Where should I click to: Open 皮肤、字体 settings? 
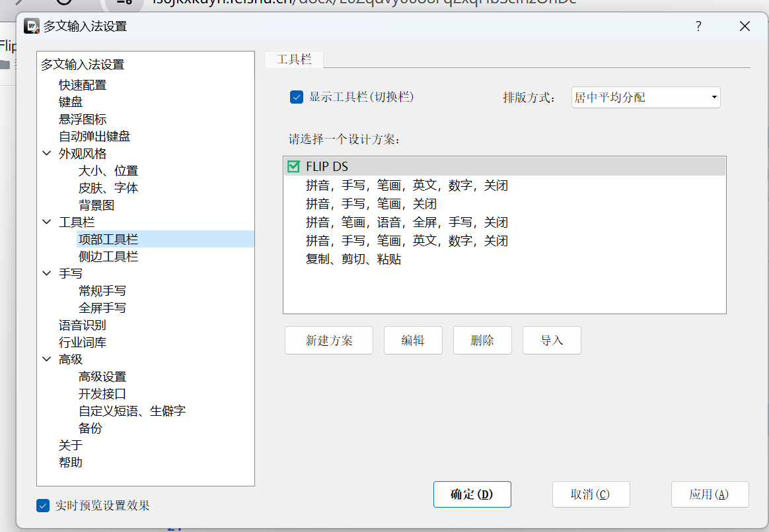pyautogui.click(x=108, y=188)
